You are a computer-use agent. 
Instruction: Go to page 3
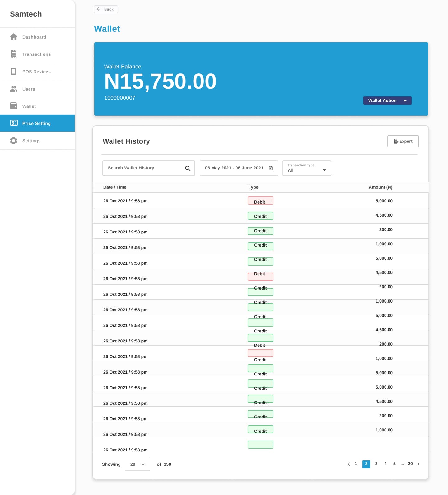(376, 464)
